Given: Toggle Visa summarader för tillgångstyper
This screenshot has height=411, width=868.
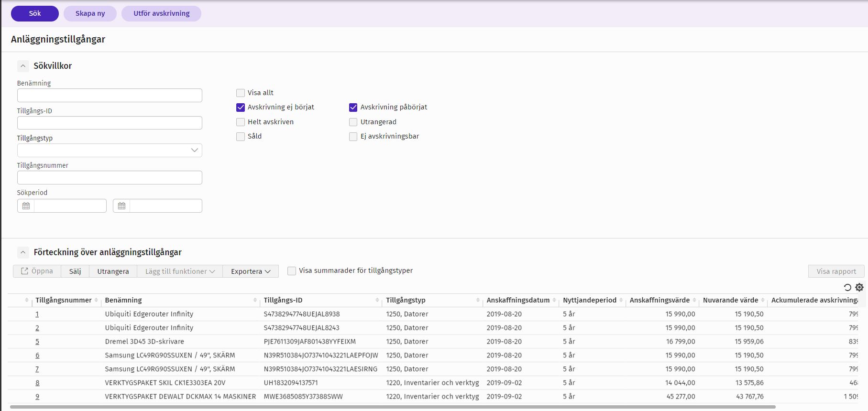Looking at the screenshot, I should click(292, 271).
